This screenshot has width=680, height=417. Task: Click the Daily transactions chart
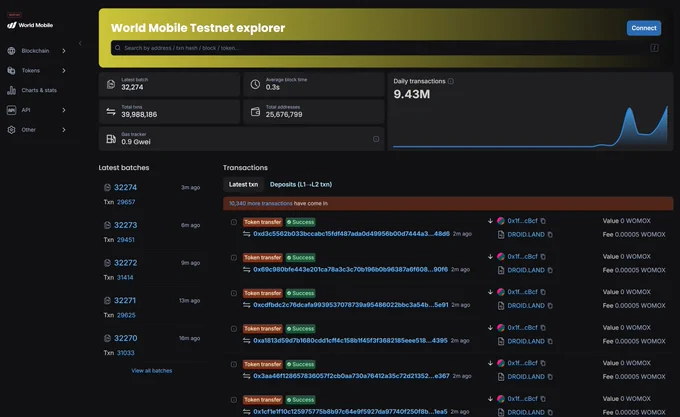(x=530, y=126)
